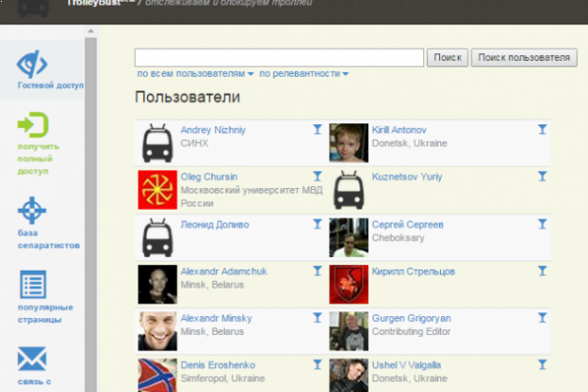This screenshot has width=588, height=392.
Task: Click filter icon beside Oleg Chursin
Action: click(317, 177)
